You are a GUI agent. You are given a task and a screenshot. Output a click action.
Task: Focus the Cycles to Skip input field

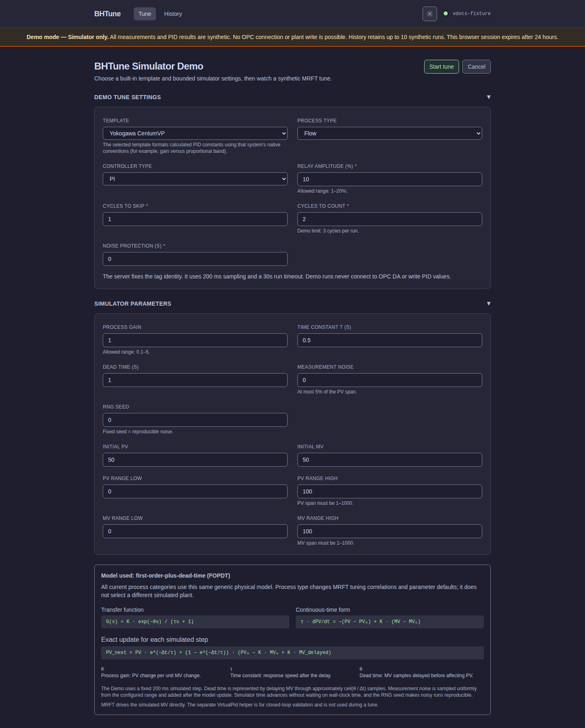coord(195,219)
